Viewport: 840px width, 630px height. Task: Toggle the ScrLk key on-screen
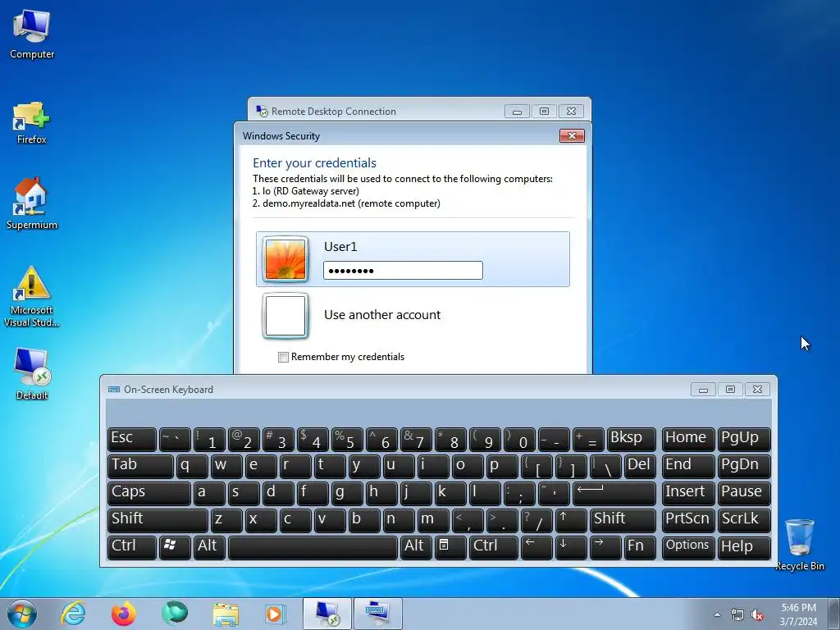(x=744, y=520)
